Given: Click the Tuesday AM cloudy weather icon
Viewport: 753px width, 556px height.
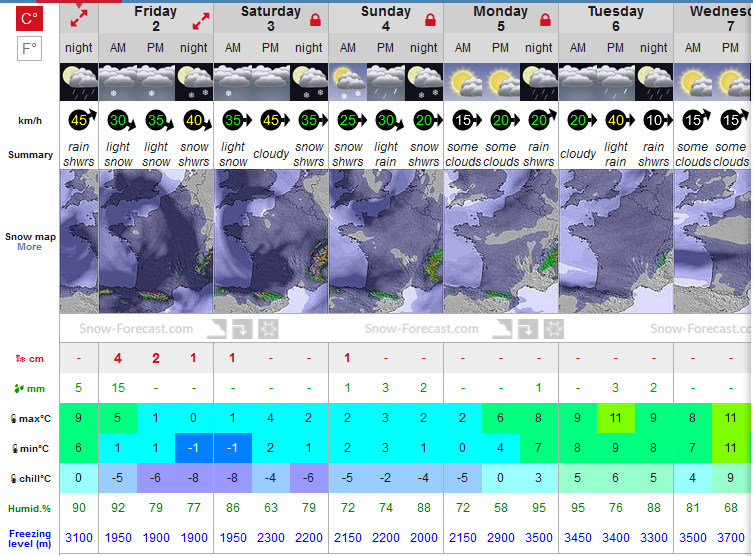Looking at the screenshot, I should pos(578,82).
